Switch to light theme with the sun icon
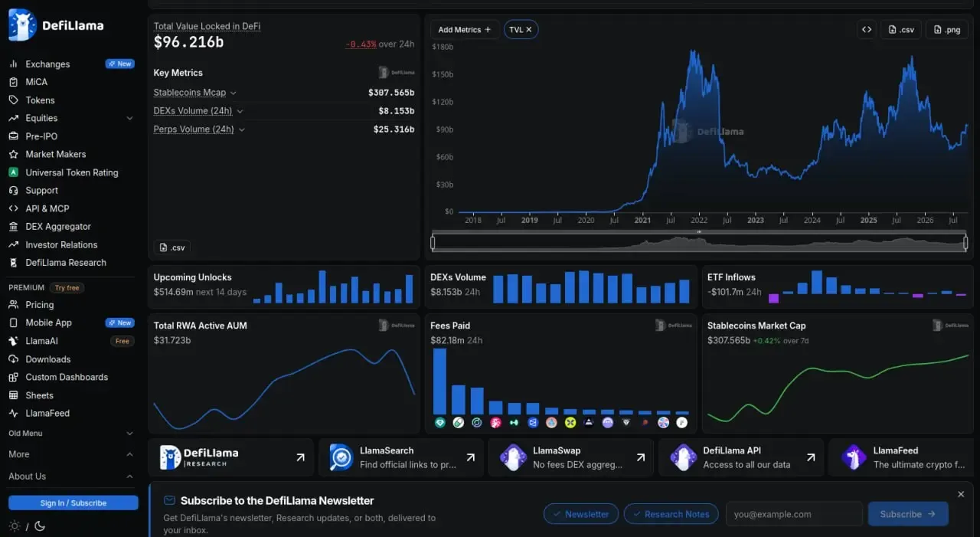The image size is (980, 537). (x=15, y=526)
